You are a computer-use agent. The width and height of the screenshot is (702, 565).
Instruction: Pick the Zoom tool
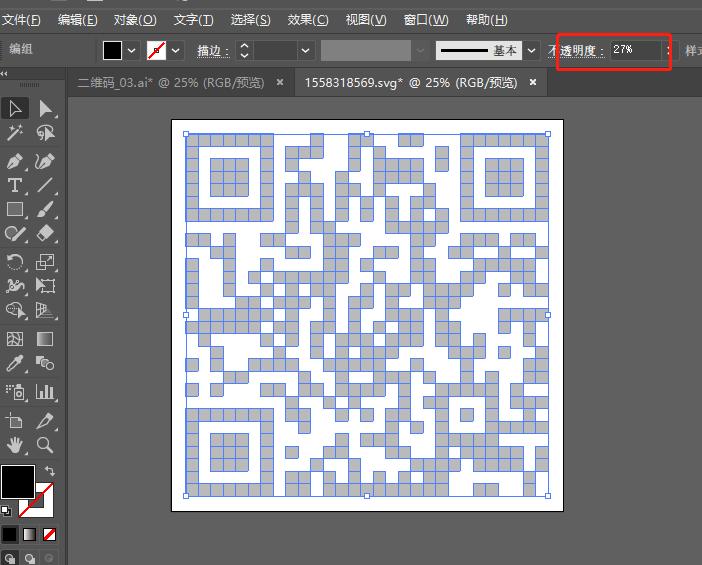(x=45, y=445)
